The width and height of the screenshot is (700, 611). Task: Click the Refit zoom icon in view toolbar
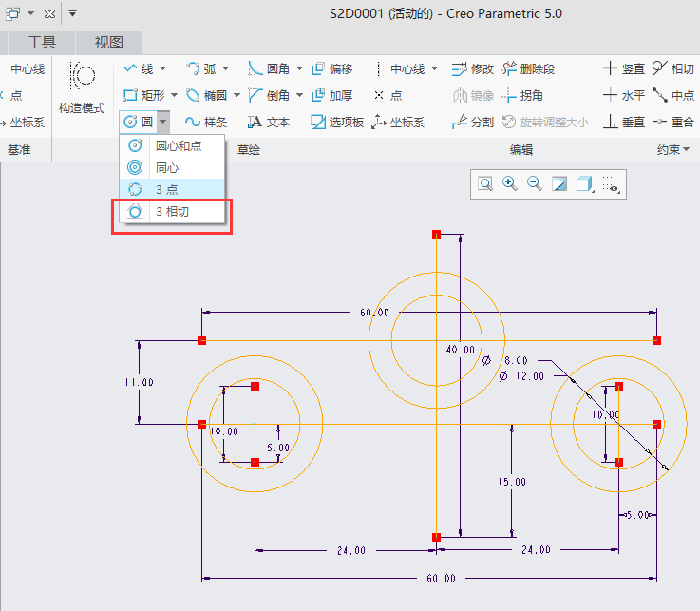point(485,184)
